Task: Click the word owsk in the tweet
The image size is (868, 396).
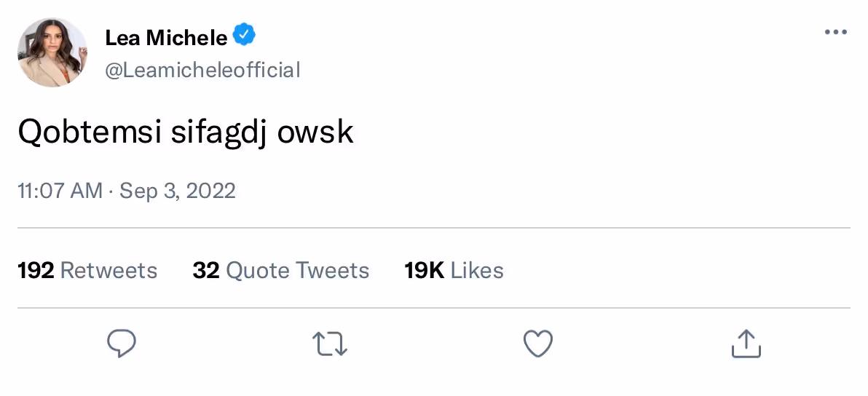Action: coord(315,132)
